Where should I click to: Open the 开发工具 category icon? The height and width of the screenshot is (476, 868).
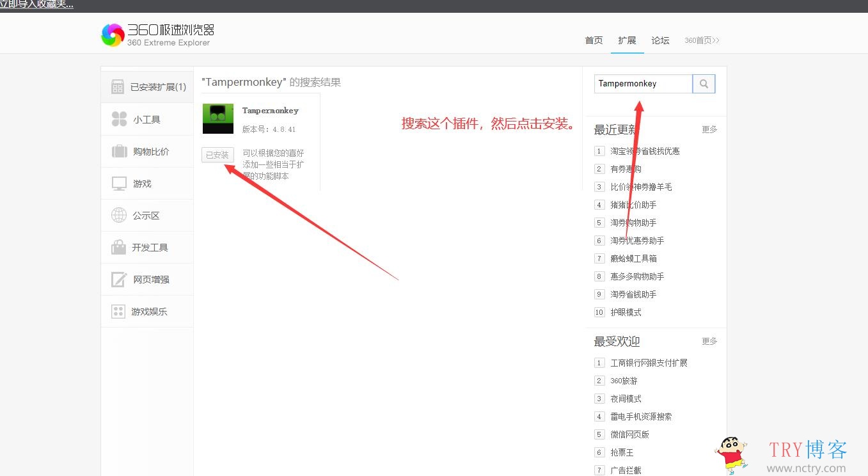119,248
